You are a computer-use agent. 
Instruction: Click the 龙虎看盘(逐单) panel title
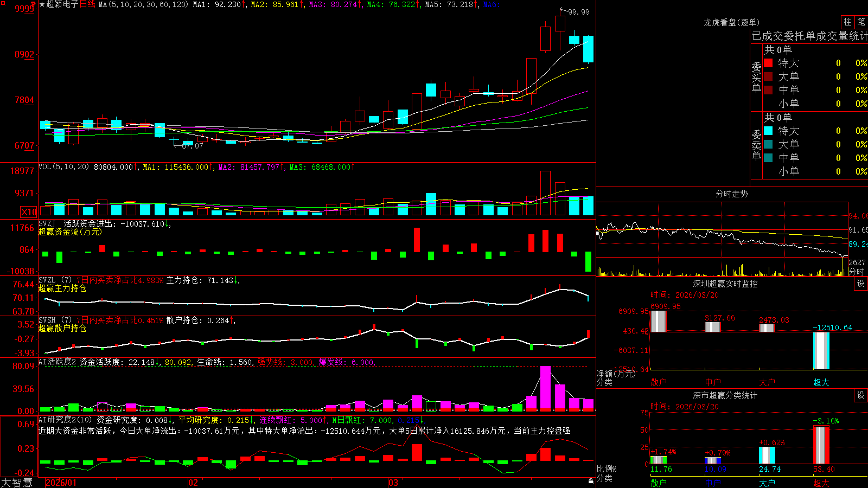[x=732, y=22]
